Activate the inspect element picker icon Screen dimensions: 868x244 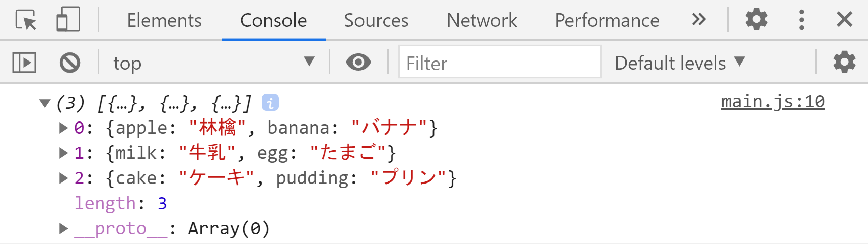point(26,20)
